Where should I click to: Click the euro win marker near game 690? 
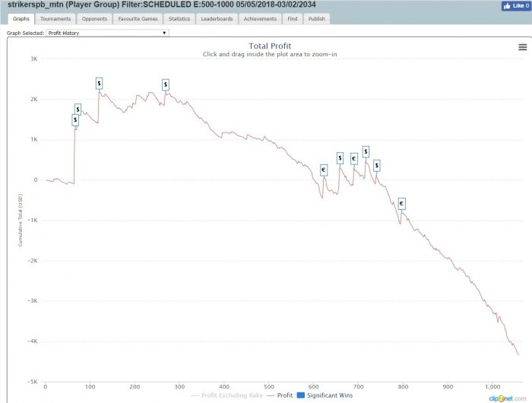[x=354, y=159]
